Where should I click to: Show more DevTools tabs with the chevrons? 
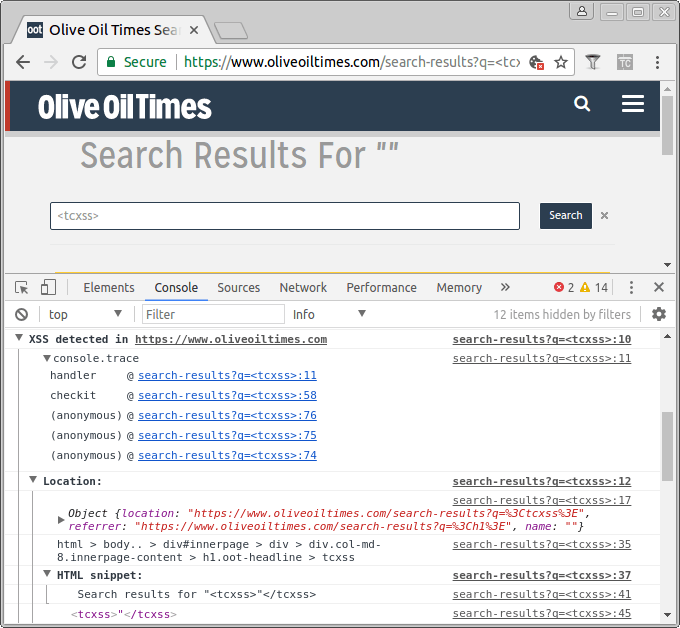coord(505,287)
